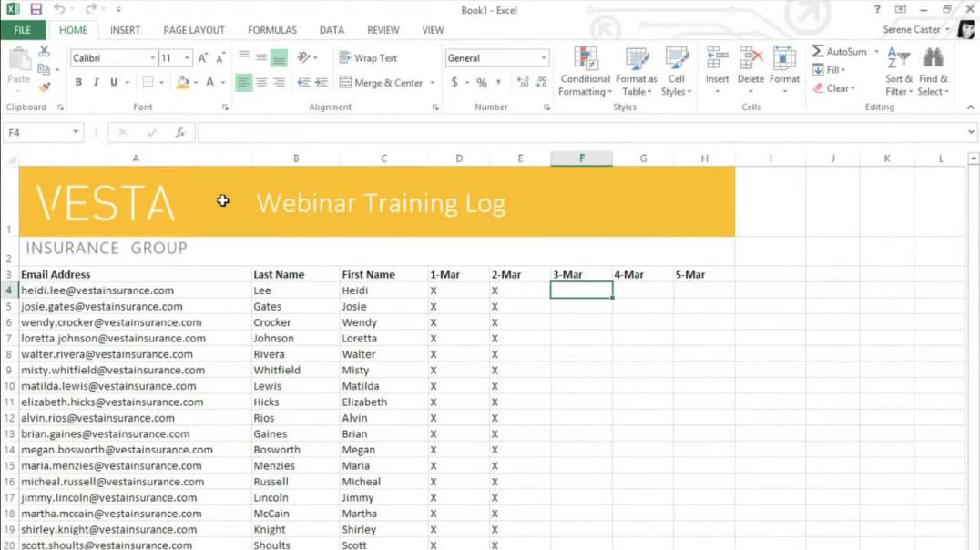This screenshot has width=980, height=550.
Task: Open Conditional Formatting menu
Action: pos(585,72)
